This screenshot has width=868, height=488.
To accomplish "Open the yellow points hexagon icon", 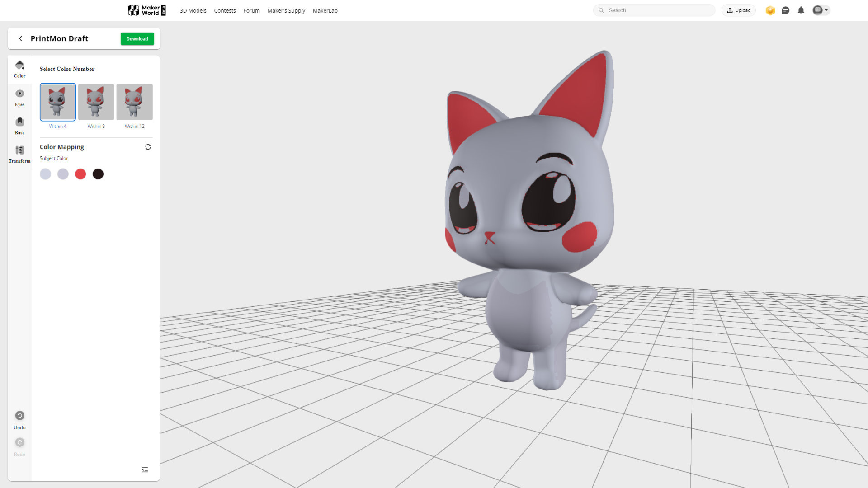I will (x=770, y=10).
